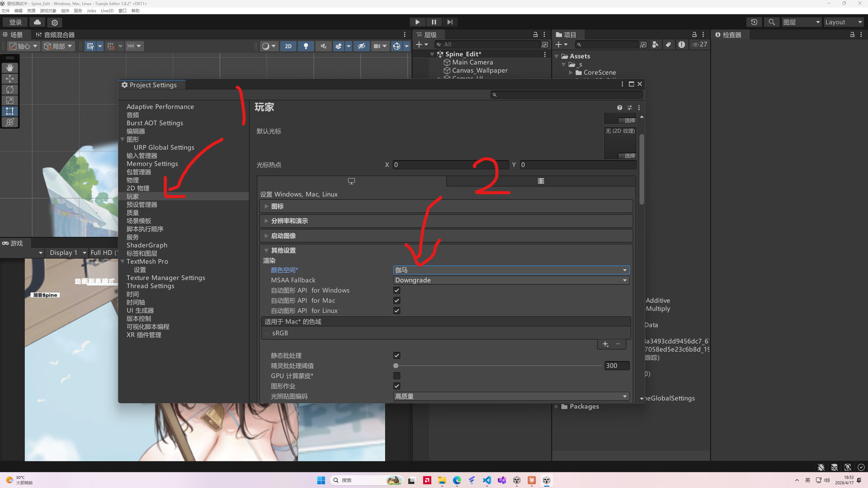Select the Rect transform tool

[x=9, y=111]
